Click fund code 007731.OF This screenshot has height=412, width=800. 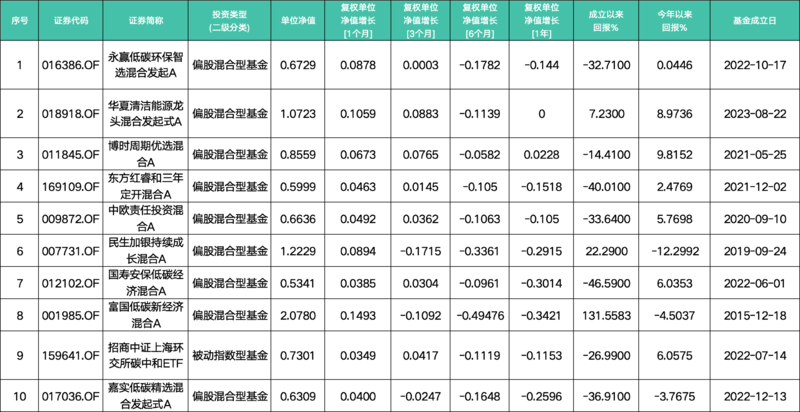(70, 251)
